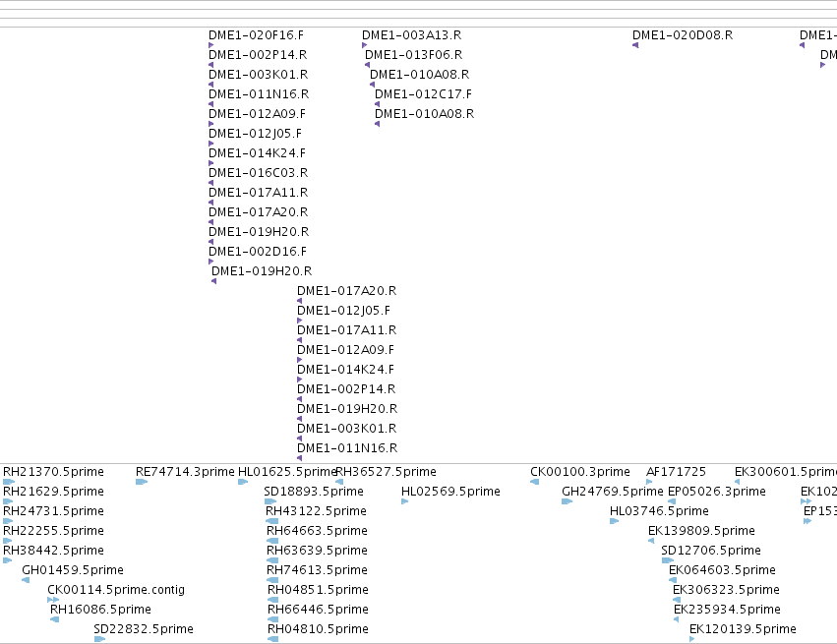This screenshot has height=644, width=837.
Task: Click the CK00114.5prime.contig label
Action: [116, 590]
